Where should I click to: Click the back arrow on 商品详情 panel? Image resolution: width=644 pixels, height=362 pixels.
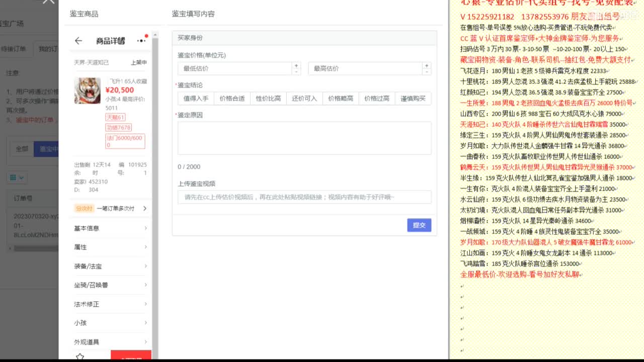coord(78,42)
